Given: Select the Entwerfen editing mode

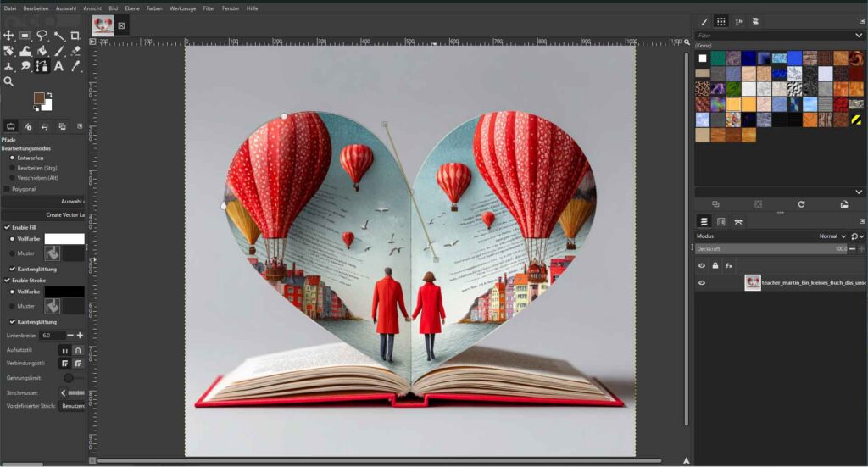Looking at the screenshot, I should [26, 158].
